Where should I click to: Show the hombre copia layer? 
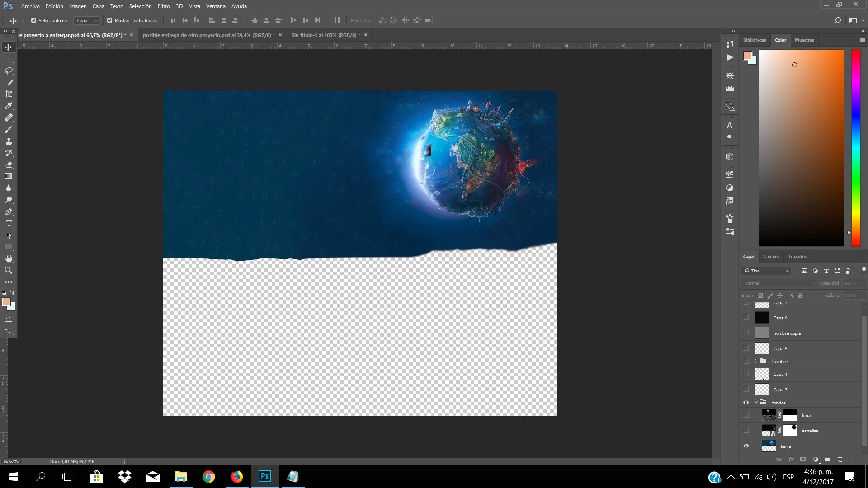coord(746,333)
